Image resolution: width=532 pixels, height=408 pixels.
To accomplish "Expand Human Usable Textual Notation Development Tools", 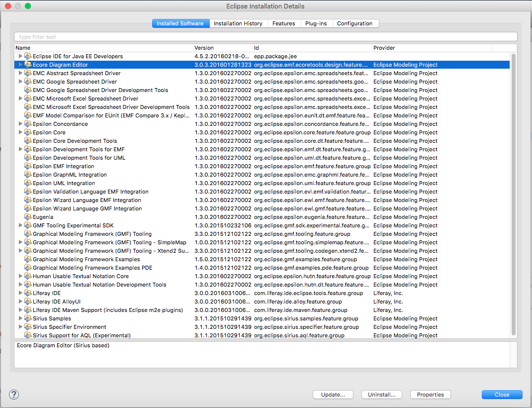I will [x=20, y=285].
